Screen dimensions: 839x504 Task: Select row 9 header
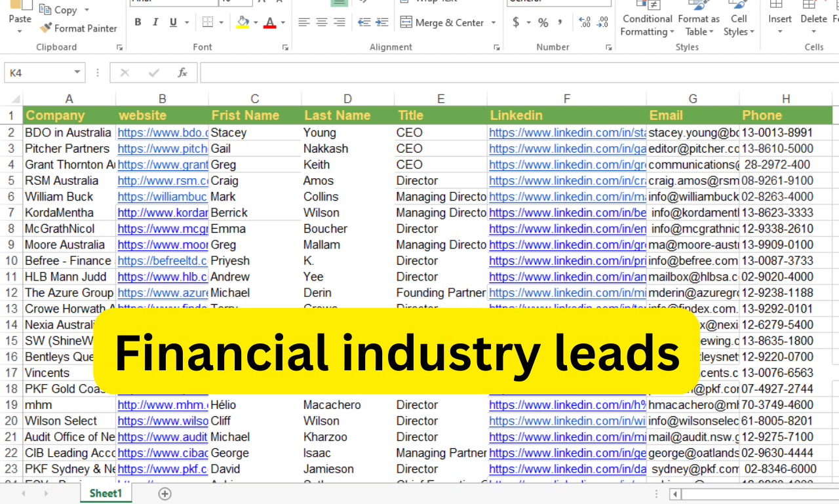point(11,244)
